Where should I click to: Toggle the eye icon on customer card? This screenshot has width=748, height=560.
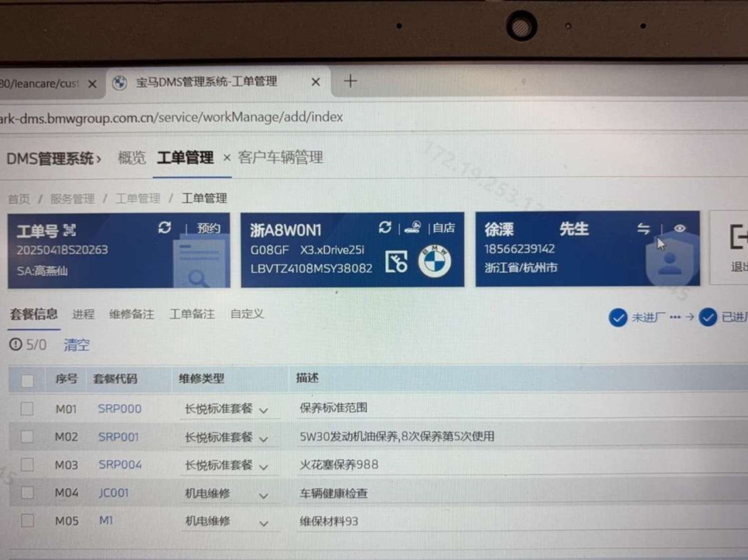click(680, 228)
